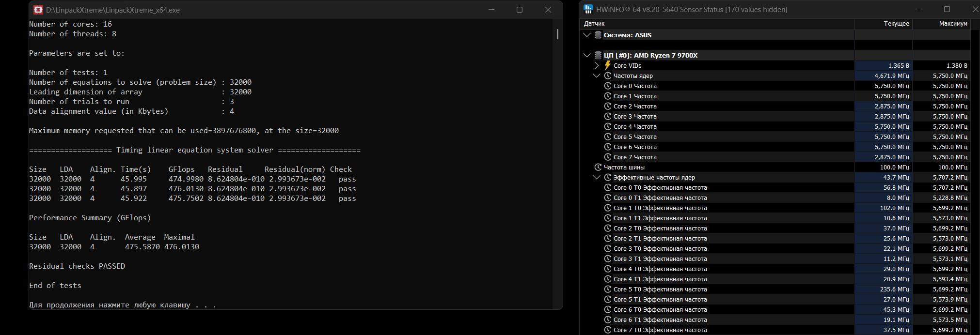Click the clock icon for Core 2 T0 Эффективная частота
Viewport: 980px width, 335px height.
(x=608, y=228)
